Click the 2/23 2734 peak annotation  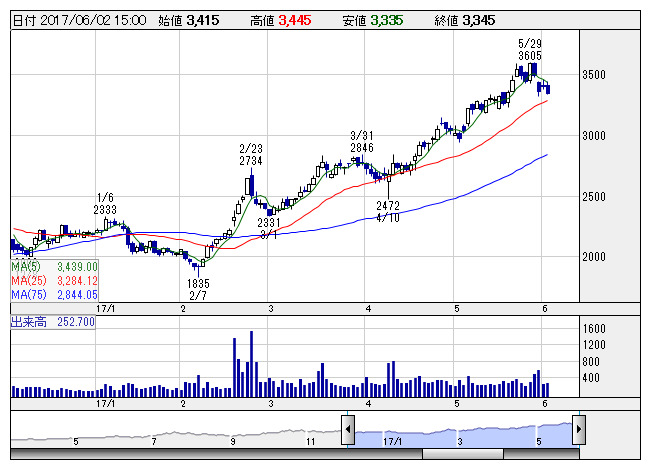pyautogui.click(x=251, y=155)
